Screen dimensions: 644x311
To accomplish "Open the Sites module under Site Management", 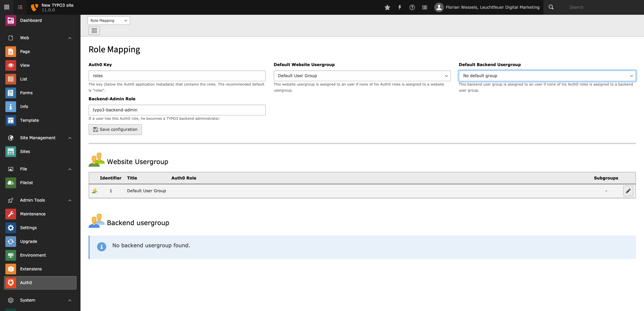I will 25,151.
